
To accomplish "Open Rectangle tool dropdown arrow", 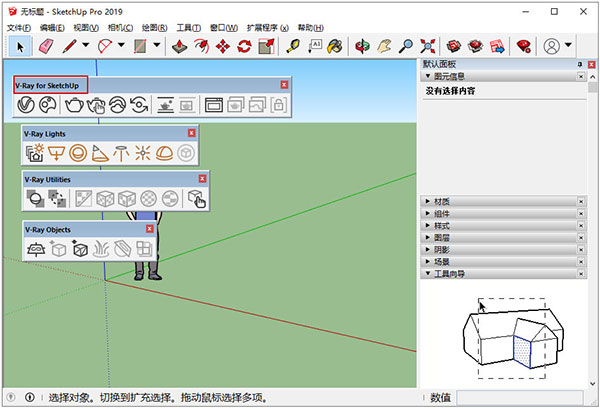I will tap(157, 45).
